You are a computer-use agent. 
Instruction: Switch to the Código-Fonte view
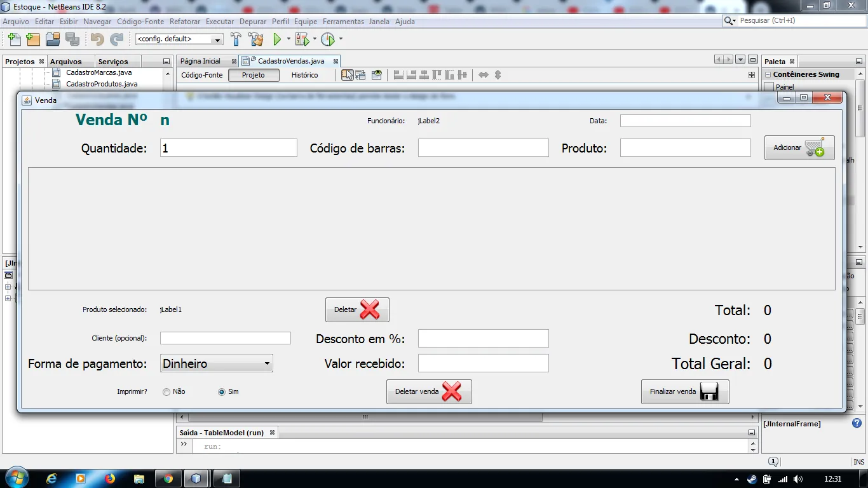coord(202,75)
